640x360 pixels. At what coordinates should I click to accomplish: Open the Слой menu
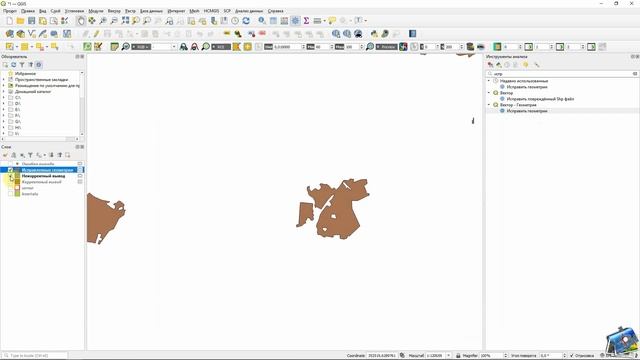tap(56, 11)
